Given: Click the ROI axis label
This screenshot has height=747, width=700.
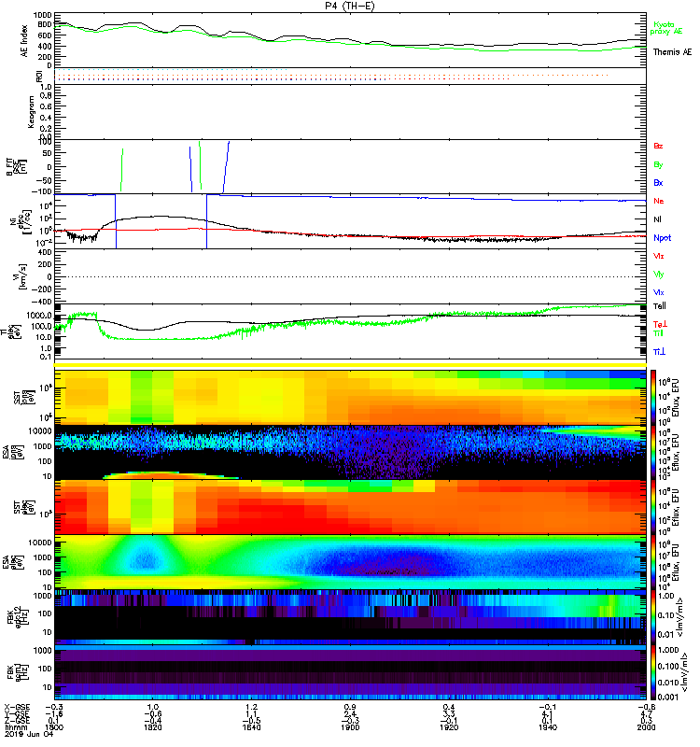Looking at the screenshot, I should [39, 77].
